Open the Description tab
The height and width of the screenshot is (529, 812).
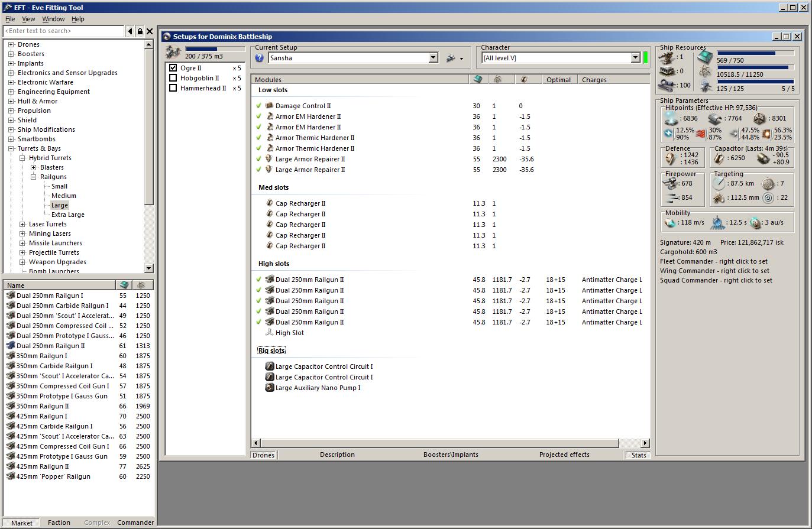337,455
